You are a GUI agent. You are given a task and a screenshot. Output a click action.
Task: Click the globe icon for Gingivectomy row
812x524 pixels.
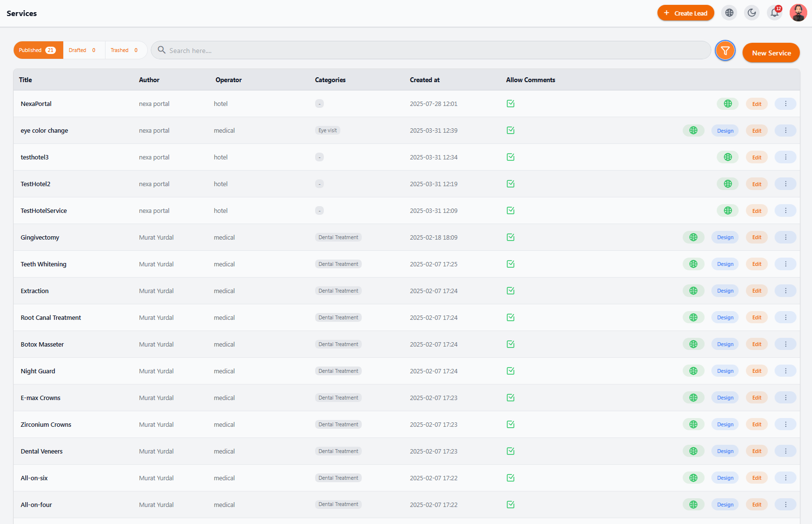point(693,237)
